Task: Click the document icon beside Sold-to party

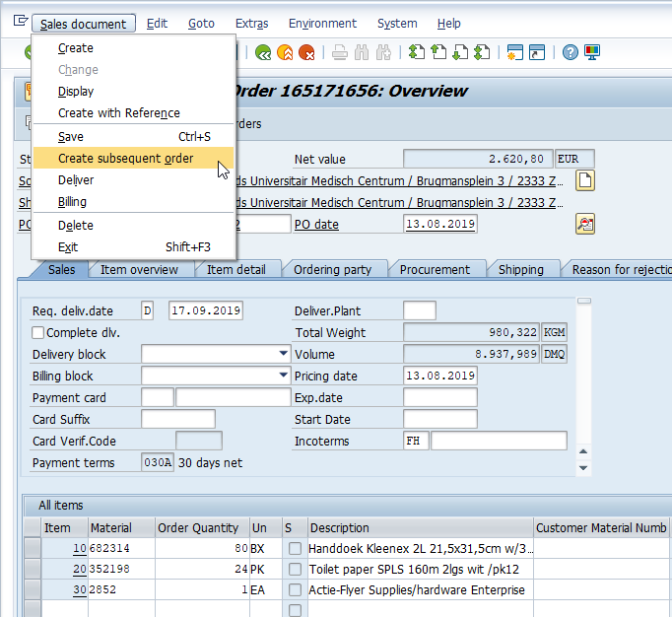Action: 585,180
